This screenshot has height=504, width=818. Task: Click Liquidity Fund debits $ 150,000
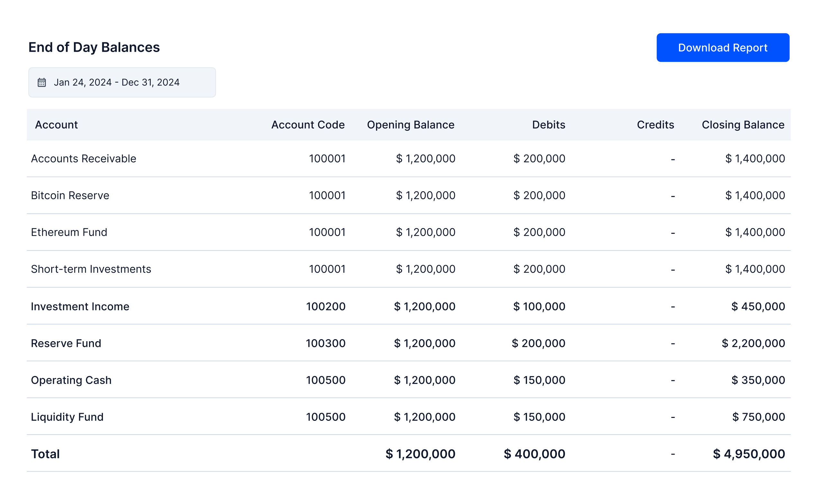click(540, 417)
